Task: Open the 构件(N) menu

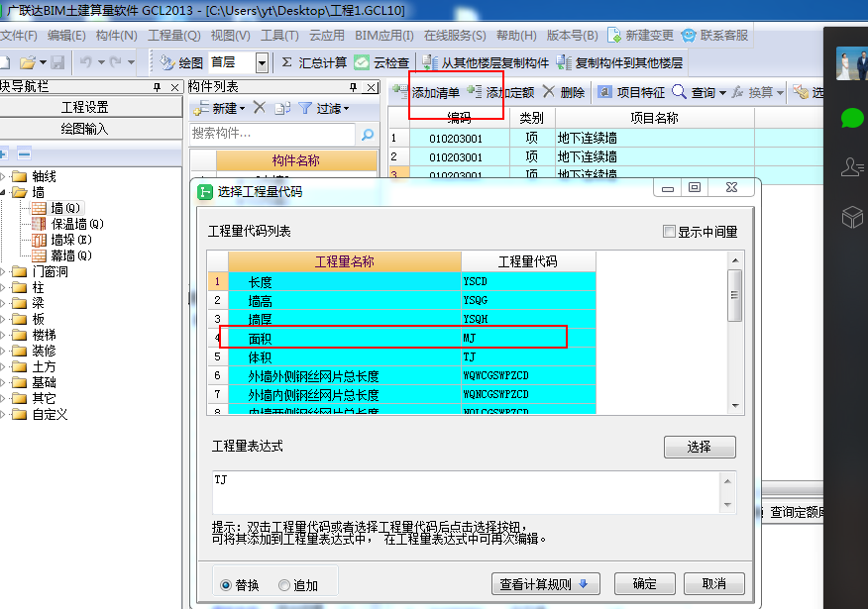Action: pos(116,36)
